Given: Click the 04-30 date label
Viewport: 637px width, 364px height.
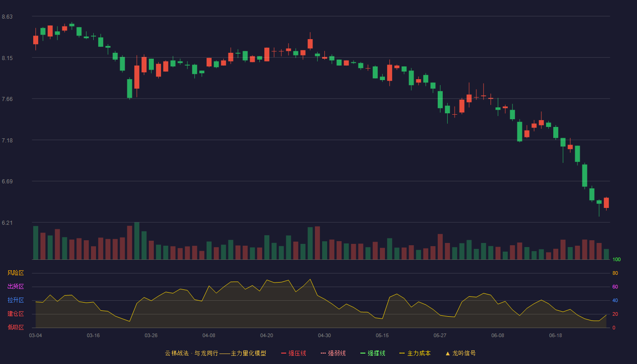Looking at the screenshot, I should tap(324, 335).
